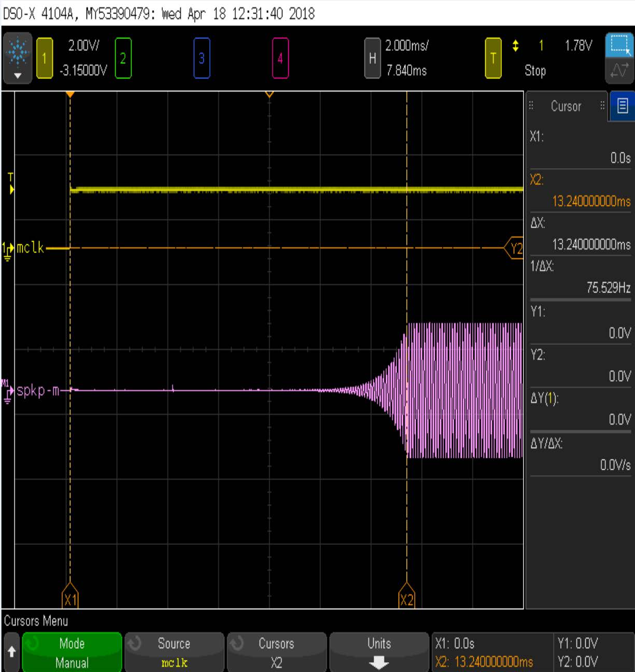This screenshot has width=635, height=672.
Task: Open the trigger T settings
Action: click(x=493, y=58)
